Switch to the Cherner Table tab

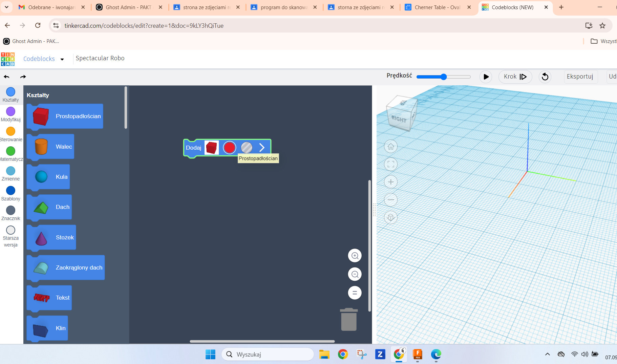point(438,7)
